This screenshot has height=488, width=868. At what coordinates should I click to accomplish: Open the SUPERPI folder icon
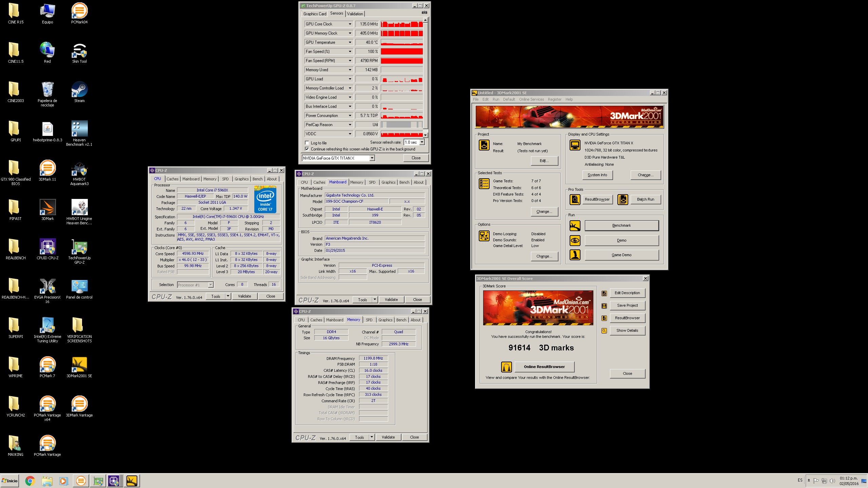[x=16, y=328]
